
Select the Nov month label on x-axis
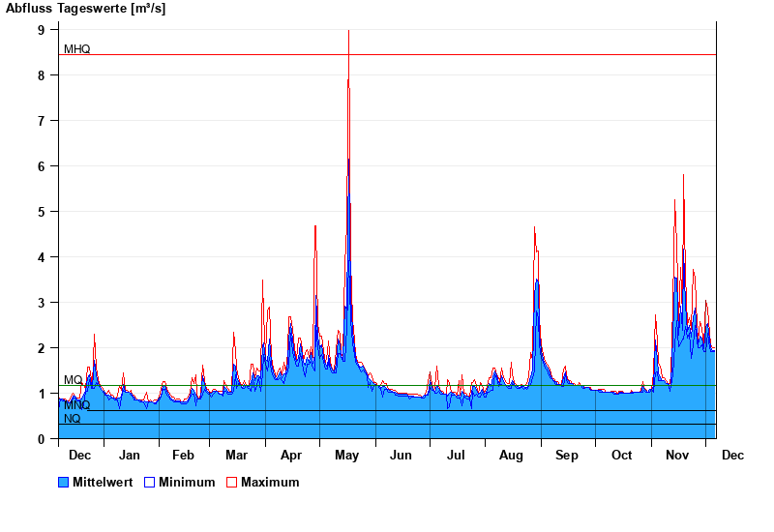click(678, 455)
